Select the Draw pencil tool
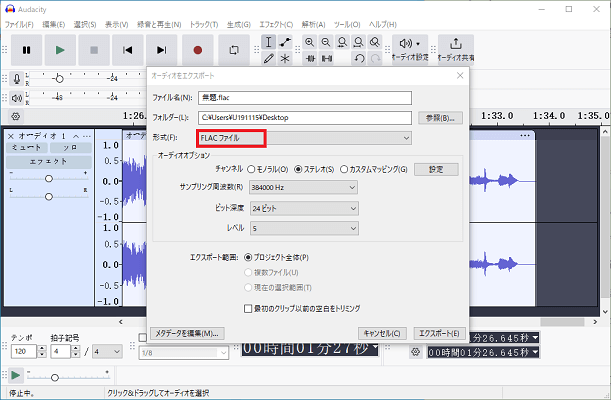 coord(268,58)
